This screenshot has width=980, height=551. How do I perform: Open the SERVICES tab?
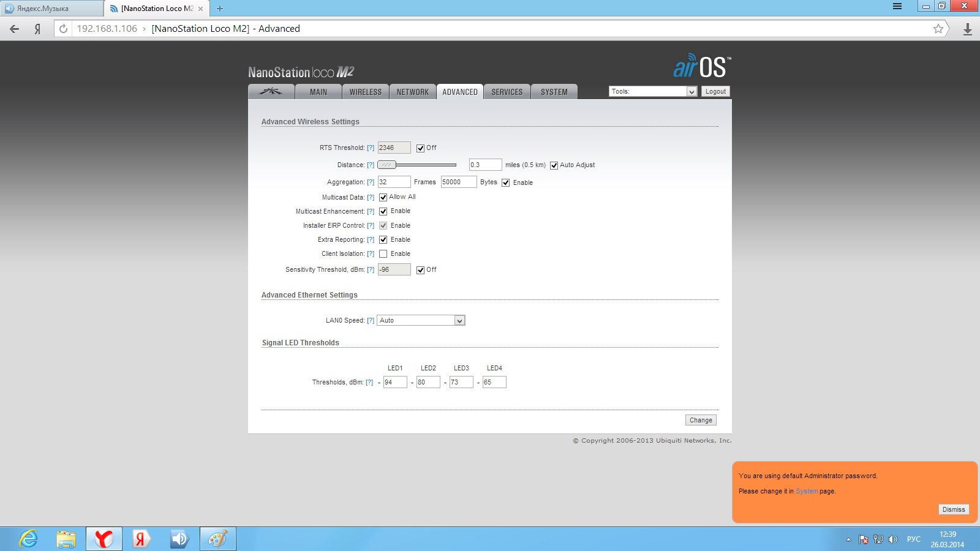507,92
